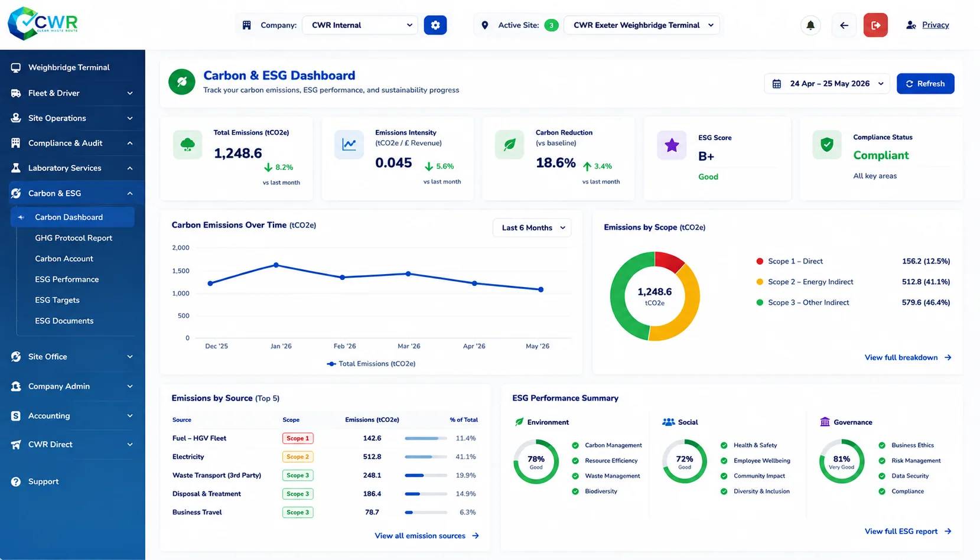The width and height of the screenshot is (980, 560).
Task: Open Carbon Account page
Action: pyautogui.click(x=64, y=259)
